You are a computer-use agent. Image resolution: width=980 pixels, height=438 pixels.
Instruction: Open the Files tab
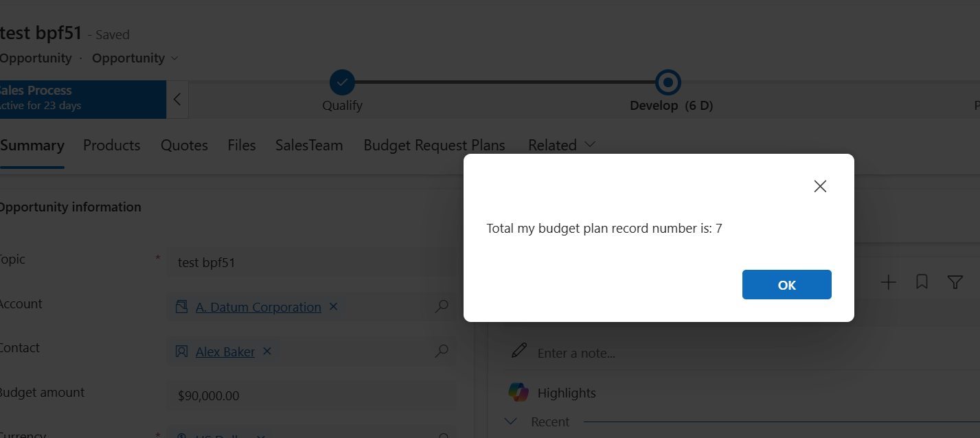click(x=242, y=146)
